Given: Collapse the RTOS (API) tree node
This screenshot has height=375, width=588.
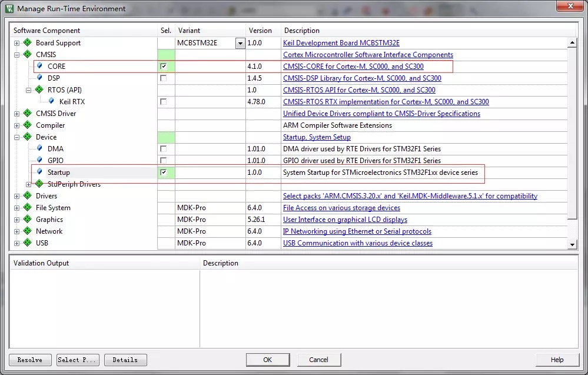Looking at the screenshot, I should point(28,90).
